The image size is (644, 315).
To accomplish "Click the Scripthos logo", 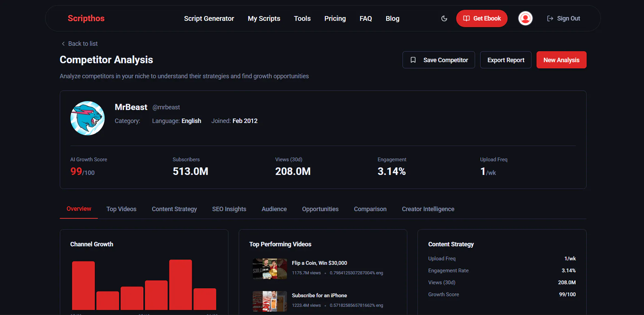I will coord(86,18).
